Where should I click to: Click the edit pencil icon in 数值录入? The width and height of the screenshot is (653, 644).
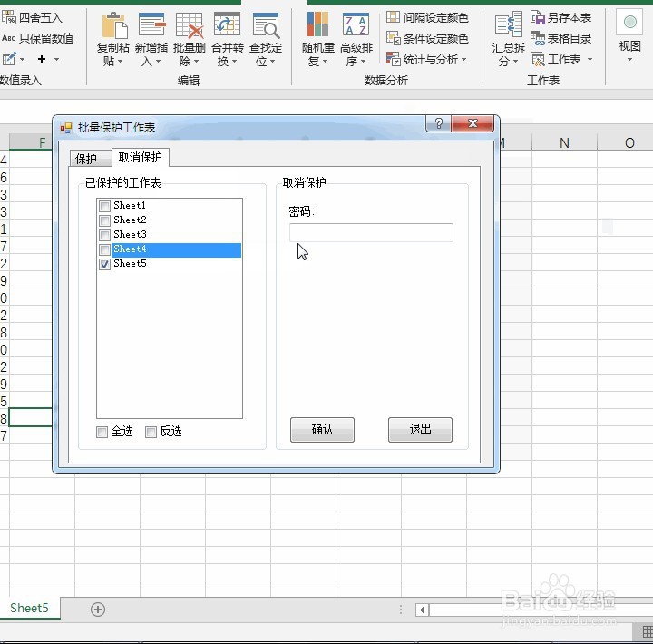pyautogui.click(x=9, y=59)
